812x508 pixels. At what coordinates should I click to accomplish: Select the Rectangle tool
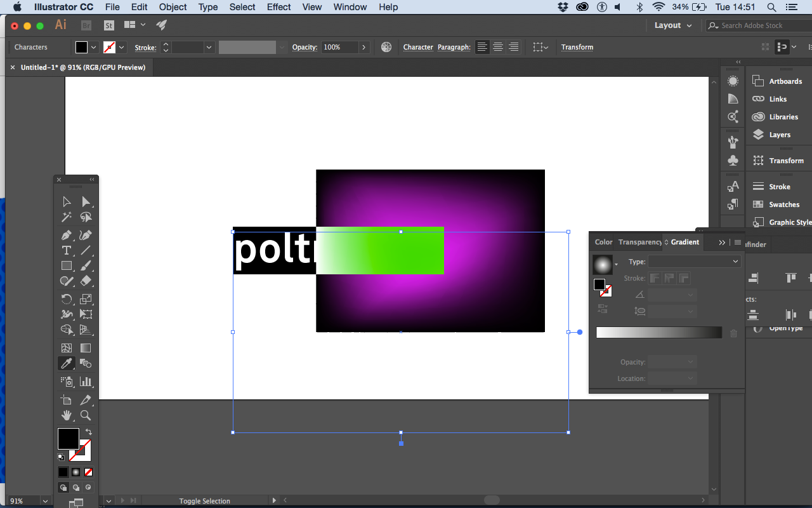point(67,266)
